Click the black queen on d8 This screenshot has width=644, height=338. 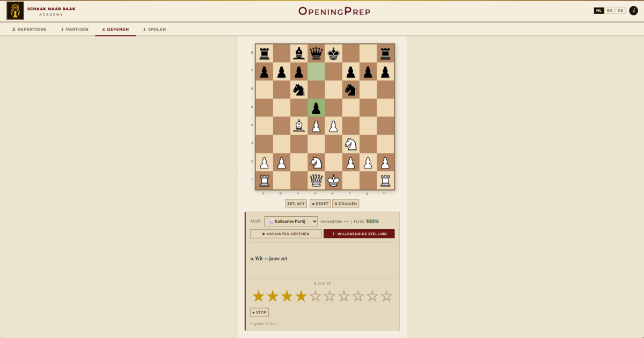[x=316, y=53]
